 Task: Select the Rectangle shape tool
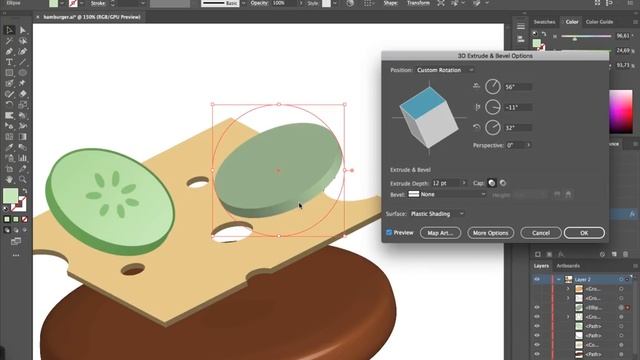[9, 73]
